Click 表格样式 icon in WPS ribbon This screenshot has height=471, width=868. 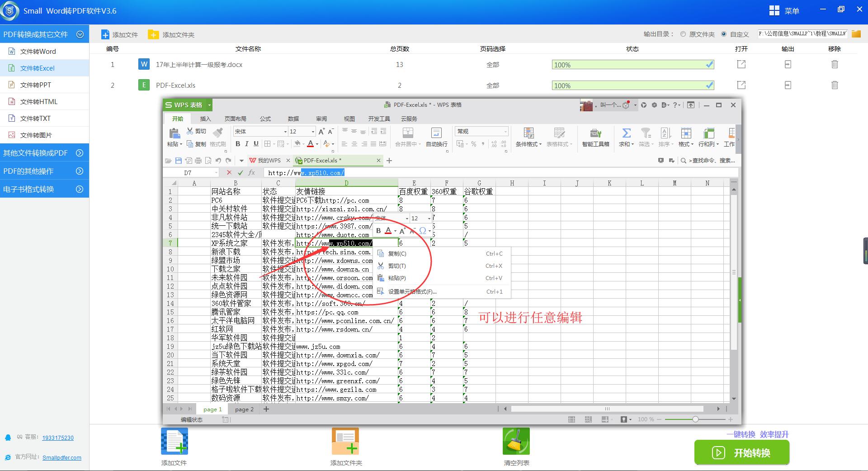[559, 133]
